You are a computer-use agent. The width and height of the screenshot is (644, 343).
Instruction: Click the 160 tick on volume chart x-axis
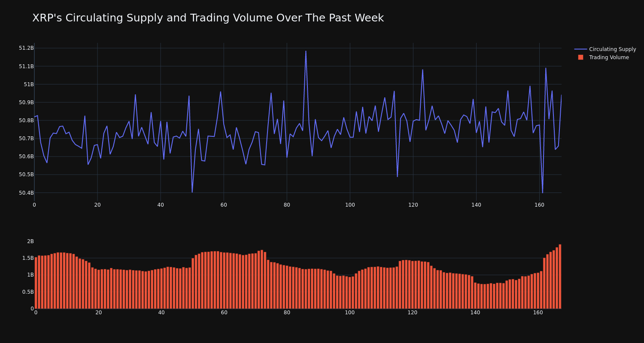tap(538, 313)
